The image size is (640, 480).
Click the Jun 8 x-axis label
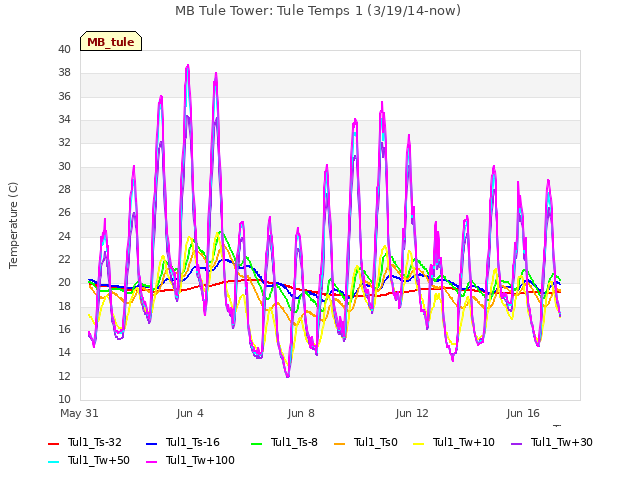pos(301,413)
